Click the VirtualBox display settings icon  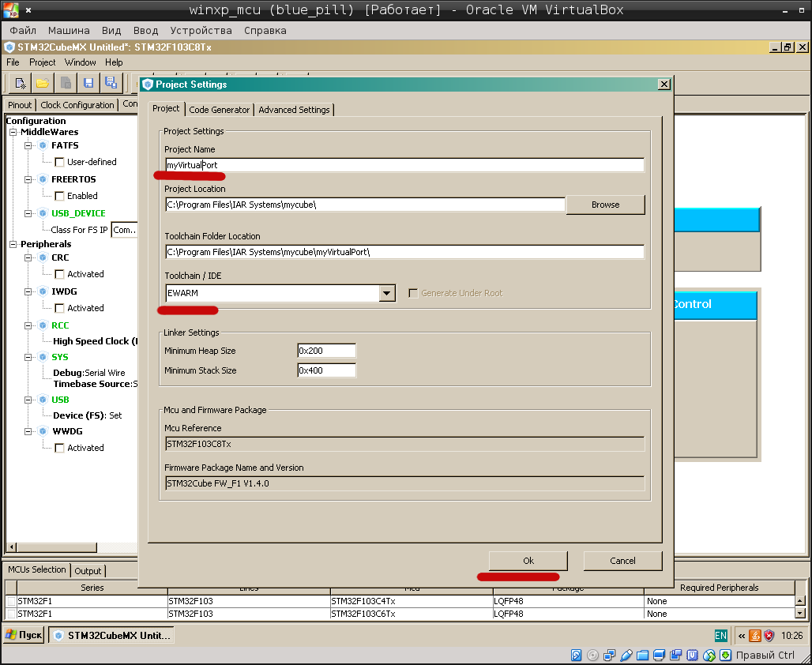coord(660,656)
